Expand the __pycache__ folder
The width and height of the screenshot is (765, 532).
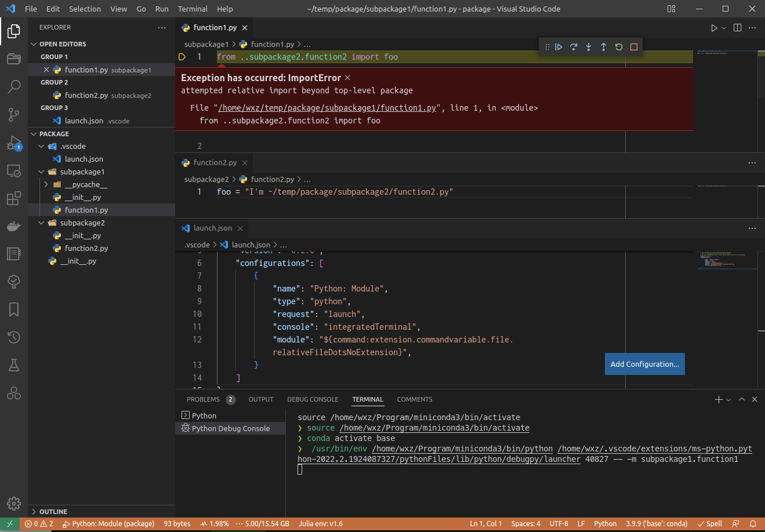click(46, 184)
